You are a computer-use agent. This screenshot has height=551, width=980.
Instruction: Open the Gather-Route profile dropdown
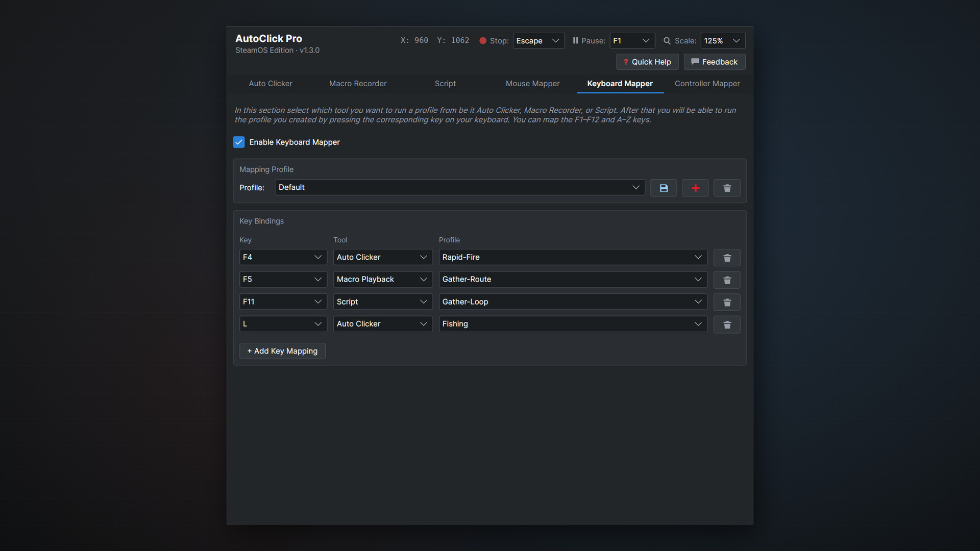pyautogui.click(x=573, y=279)
